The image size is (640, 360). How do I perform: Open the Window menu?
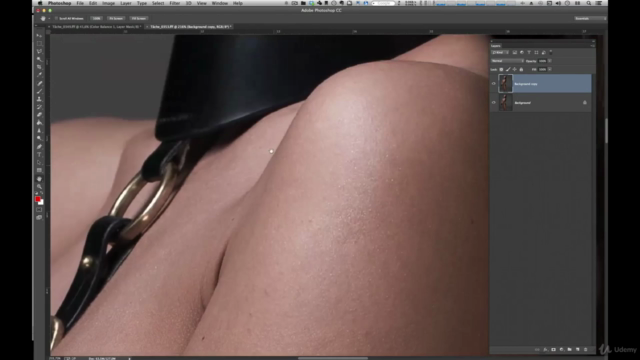(x=220, y=3)
